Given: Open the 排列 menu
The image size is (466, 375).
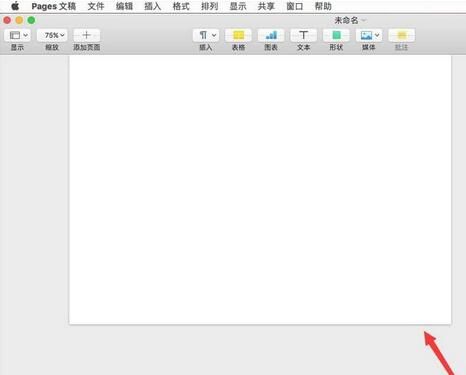Looking at the screenshot, I should tap(209, 6).
